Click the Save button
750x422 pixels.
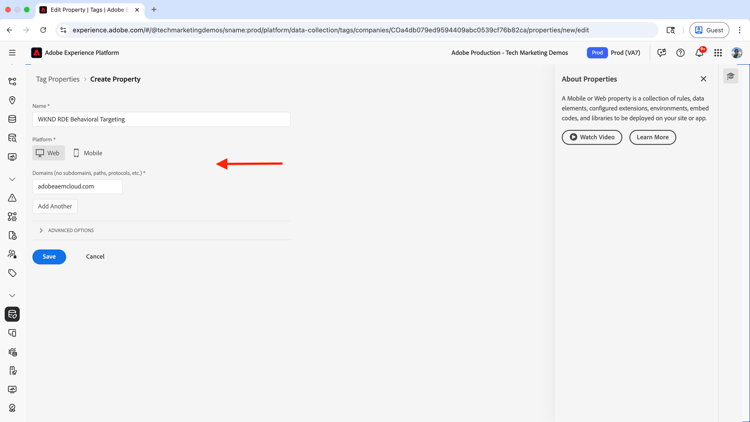(49, 257)
